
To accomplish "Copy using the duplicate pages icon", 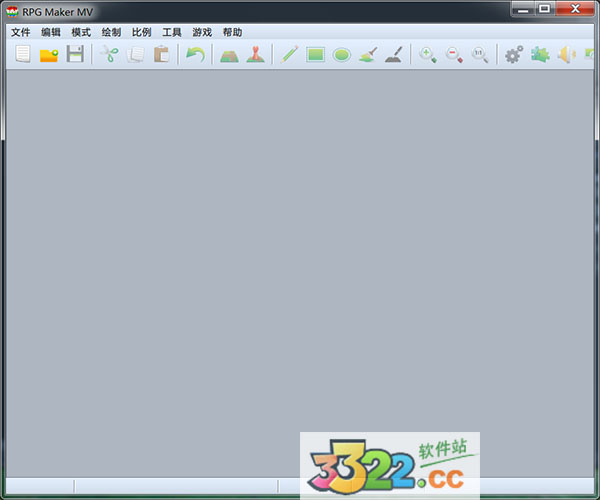I will click(x=135, y=54).
